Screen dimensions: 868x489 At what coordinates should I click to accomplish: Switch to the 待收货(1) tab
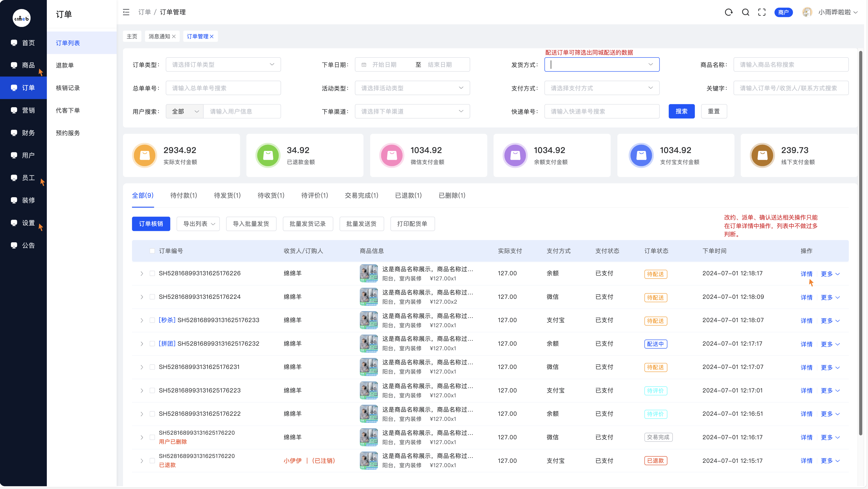pos(271,196)
